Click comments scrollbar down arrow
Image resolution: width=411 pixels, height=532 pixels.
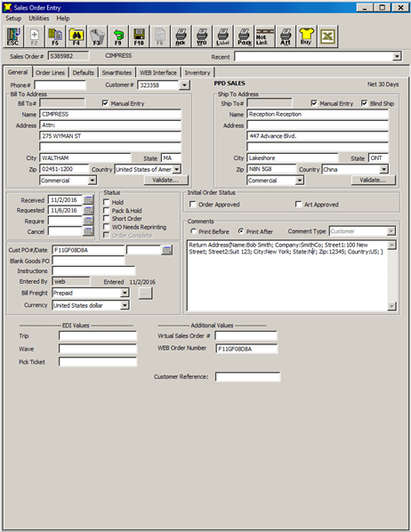[391, 306]
